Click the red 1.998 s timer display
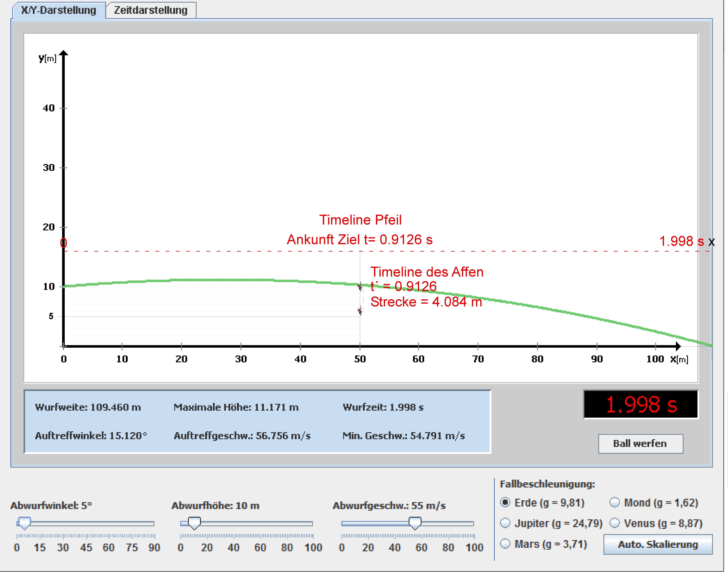728x572 pixels. pos(641,404)
